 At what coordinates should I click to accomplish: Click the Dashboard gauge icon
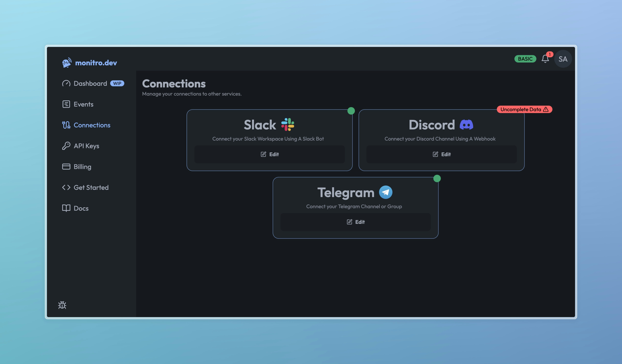pyautogui.click(x=66, y=83)
